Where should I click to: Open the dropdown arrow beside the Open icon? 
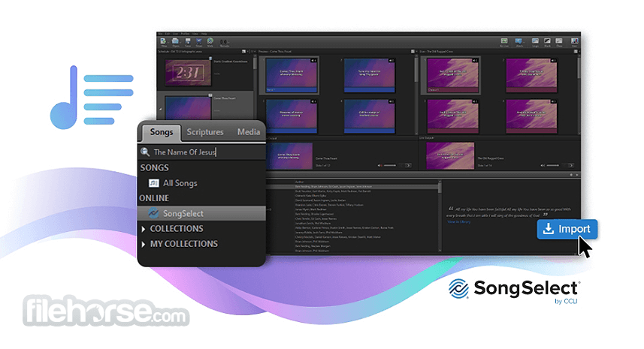(180, 42)
